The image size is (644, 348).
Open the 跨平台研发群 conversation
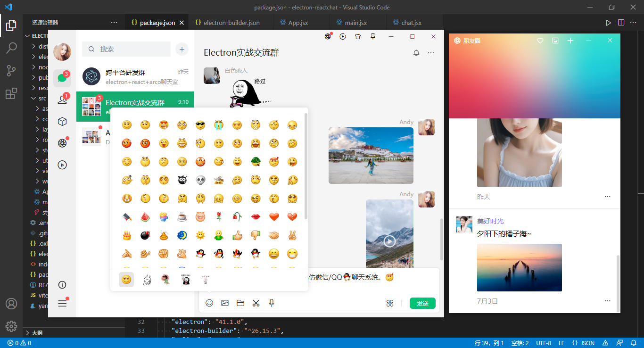pyautogui.click(x=135, y=76)
